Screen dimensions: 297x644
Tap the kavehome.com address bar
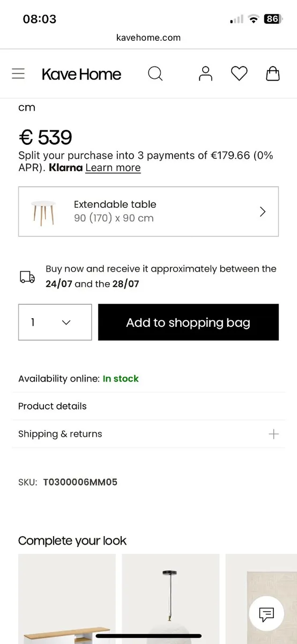148,38
